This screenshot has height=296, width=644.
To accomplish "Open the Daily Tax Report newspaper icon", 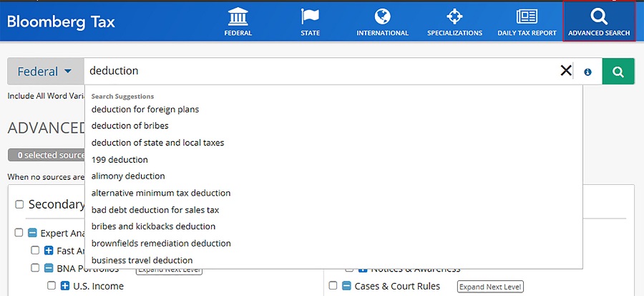I will (x=527, y=17).
